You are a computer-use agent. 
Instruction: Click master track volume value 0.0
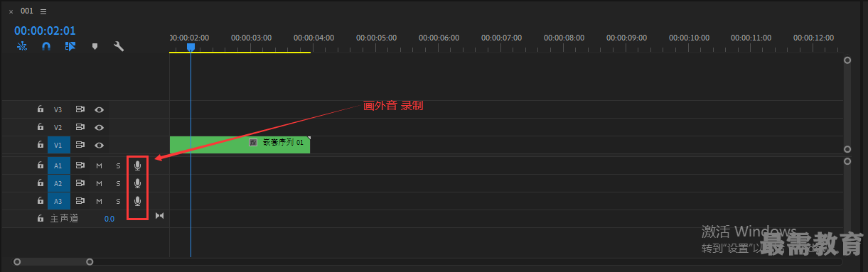point(109,219)
